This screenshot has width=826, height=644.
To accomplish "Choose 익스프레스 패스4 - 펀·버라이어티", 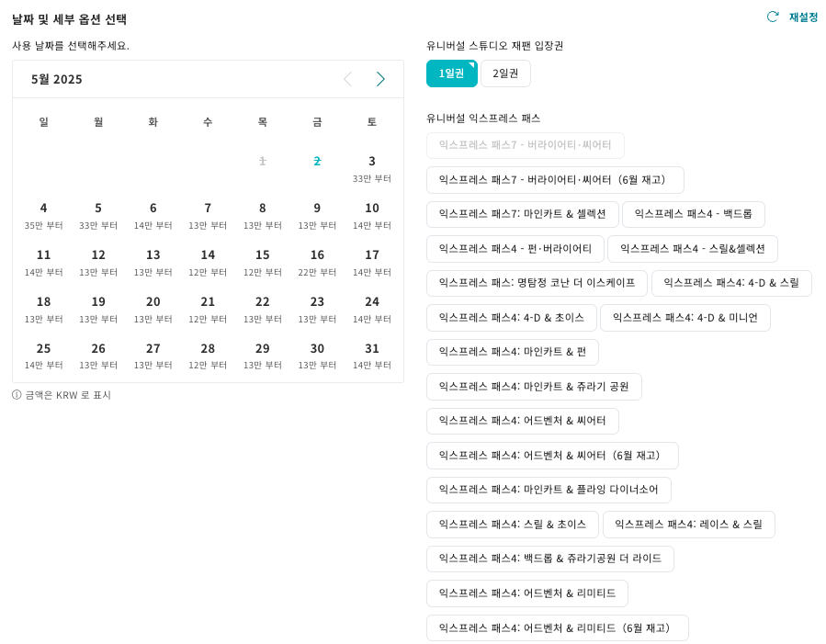I will pyautogui.click(x=515, y=249).
